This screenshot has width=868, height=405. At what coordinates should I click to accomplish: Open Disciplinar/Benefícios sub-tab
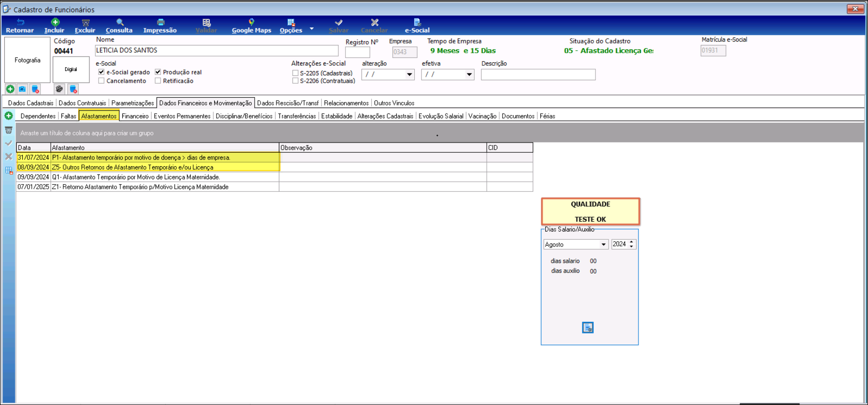tap(244, 116)
